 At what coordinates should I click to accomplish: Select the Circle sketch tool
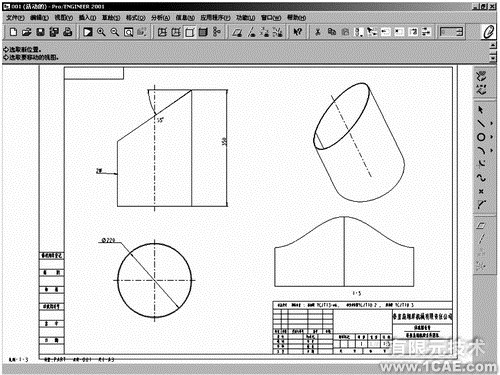tap(481, 137)
